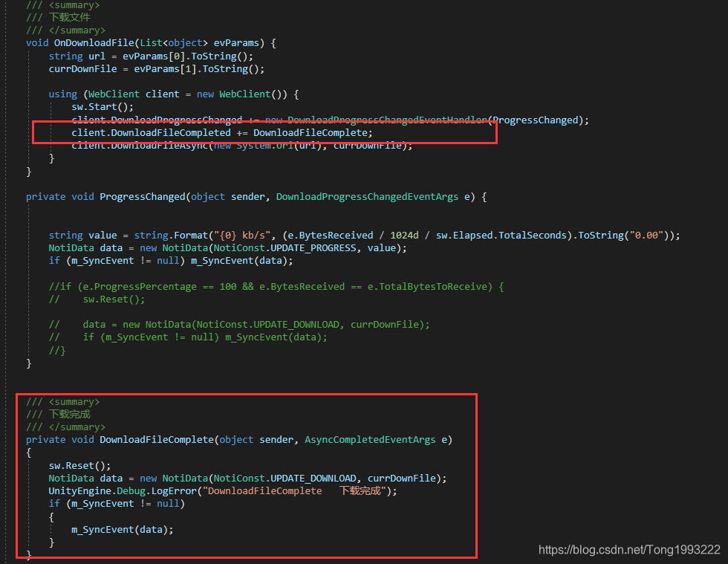Click the UnityEngine.Debug.LogError line

pyautogui.click(x=223, y=491)
